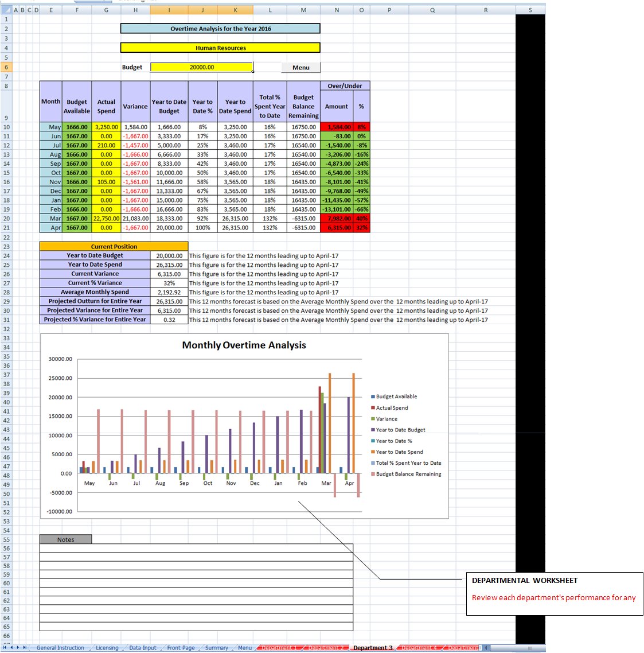Open the Data Input sheet tab
Viewport: 644px width, 653px height.
(x=142, y=648)
